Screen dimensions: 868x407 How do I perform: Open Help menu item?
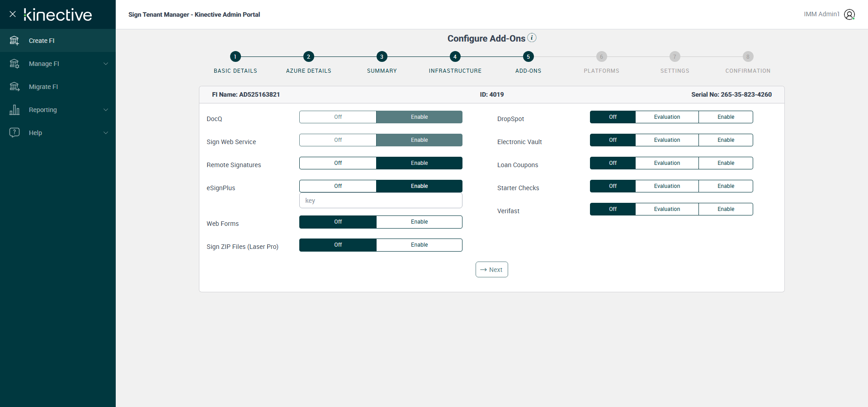pos(58,133)
